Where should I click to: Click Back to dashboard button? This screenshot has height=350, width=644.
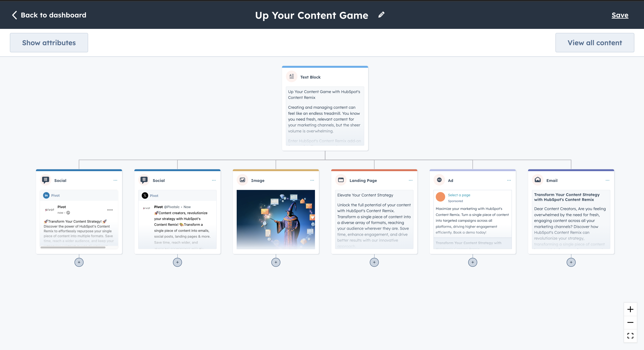click(x=49, y=15)
